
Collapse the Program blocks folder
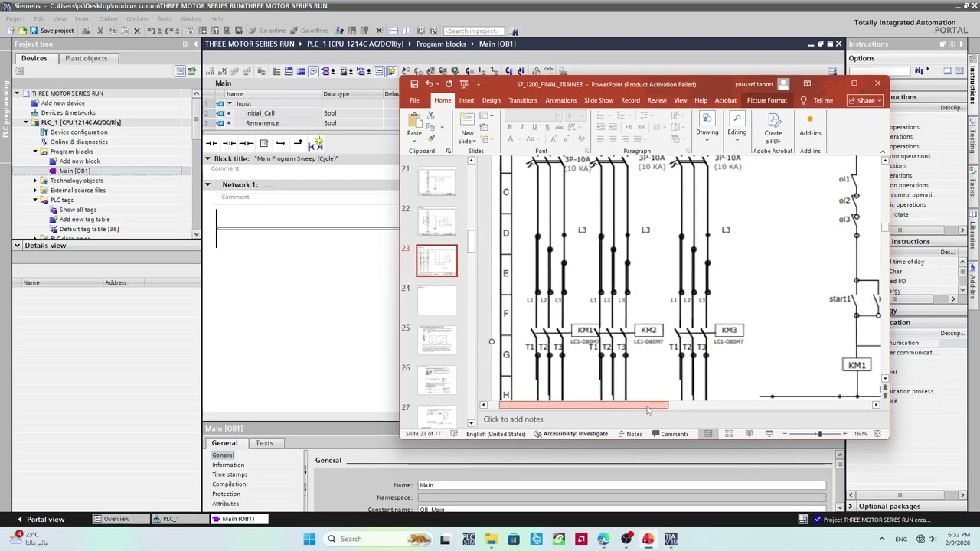[35, 152]
